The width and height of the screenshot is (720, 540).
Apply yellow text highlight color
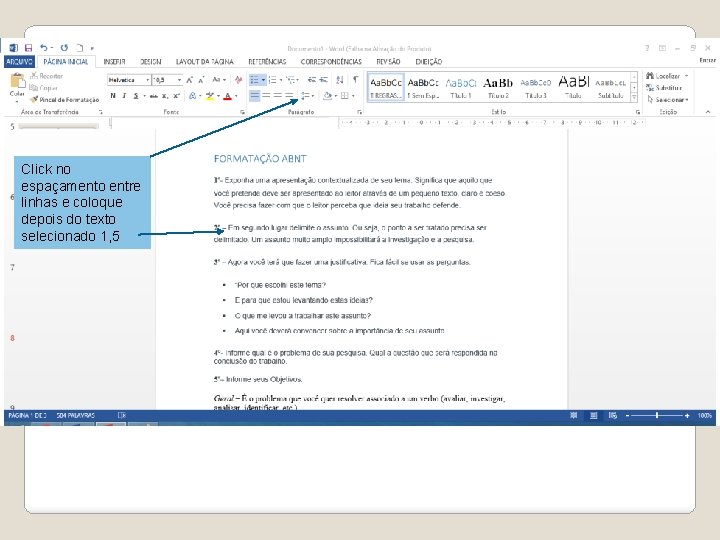click(x=210, y=96)
